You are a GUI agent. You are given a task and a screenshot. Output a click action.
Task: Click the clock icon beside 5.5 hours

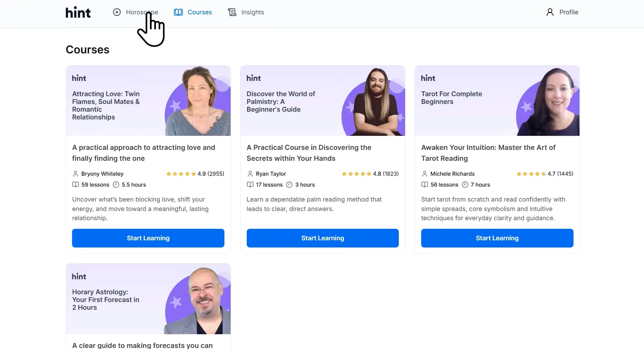pos(116,185)
